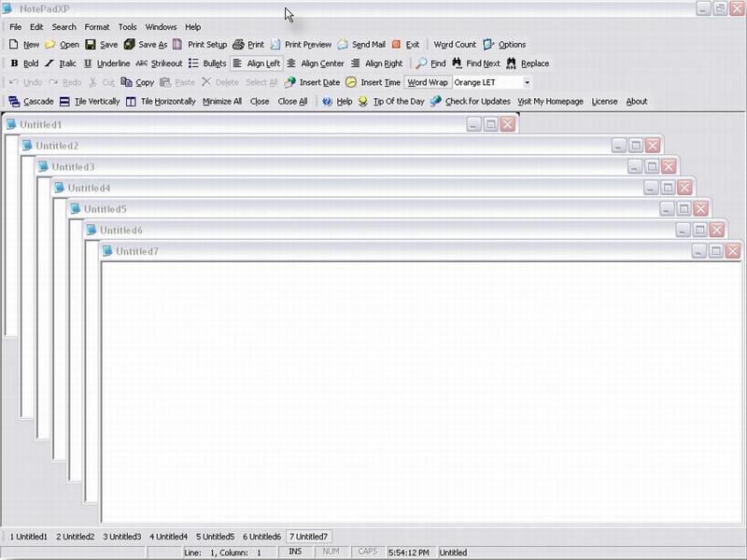This screenshot has height=560, width=747.
Task: Click inside the Untitled7 text area
Action: pyautogui.click(x=421, y=392)
